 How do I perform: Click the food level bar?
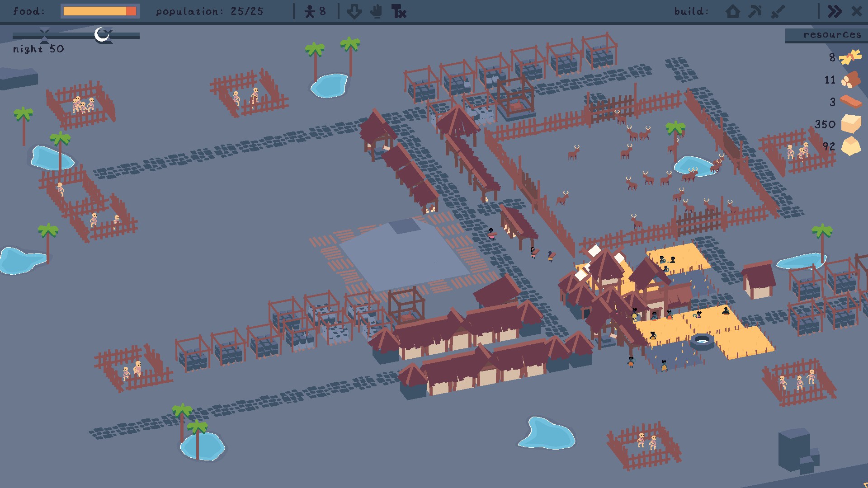click(x=99, y=11)
